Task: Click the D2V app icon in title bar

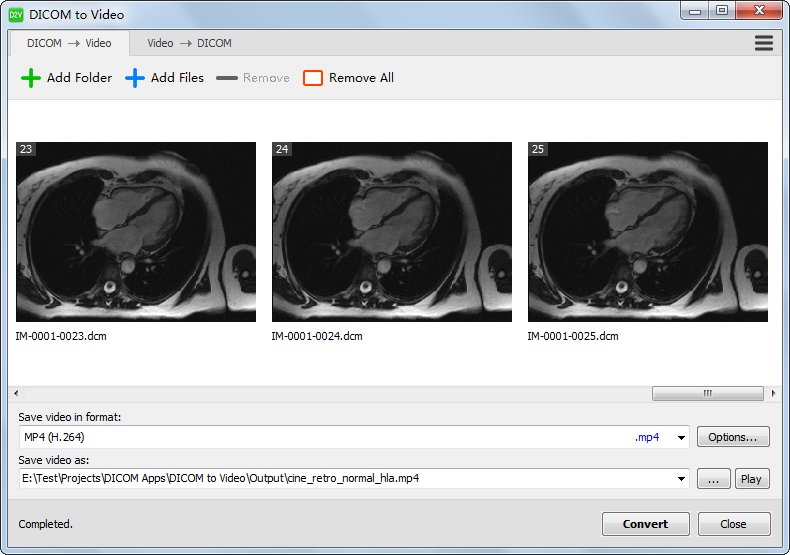Action: 16,12
